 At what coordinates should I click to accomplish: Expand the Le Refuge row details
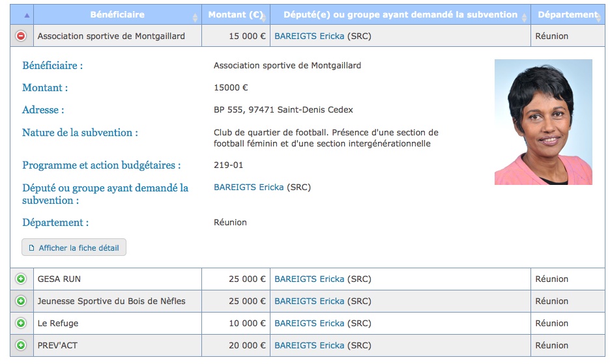21,323
